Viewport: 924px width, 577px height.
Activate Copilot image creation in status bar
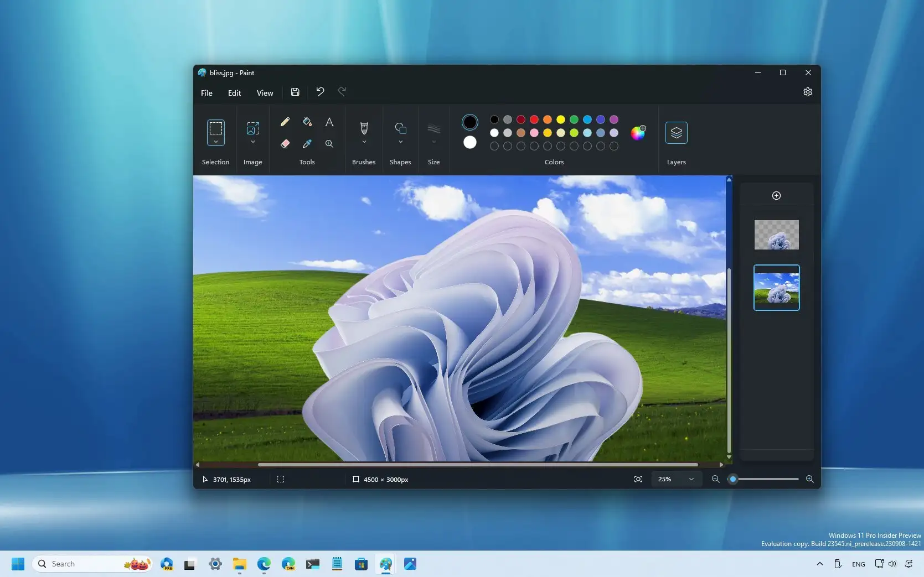(638, 479)
